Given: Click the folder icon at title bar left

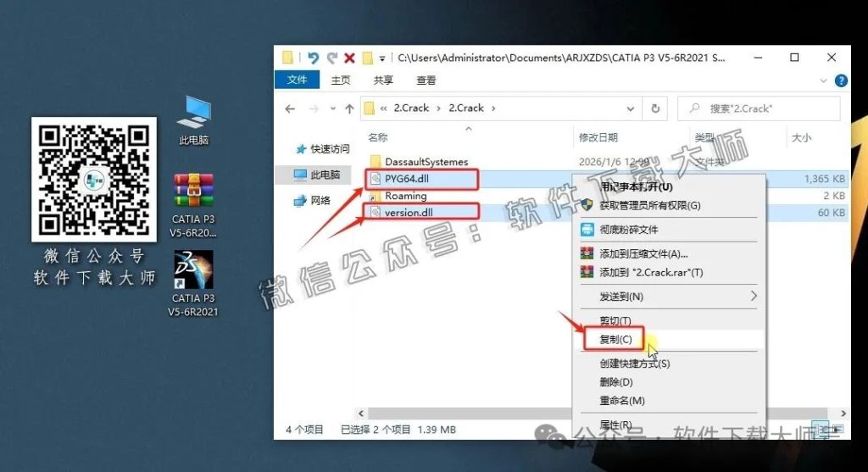Looking at the screenshot, I should coord(287,58).
